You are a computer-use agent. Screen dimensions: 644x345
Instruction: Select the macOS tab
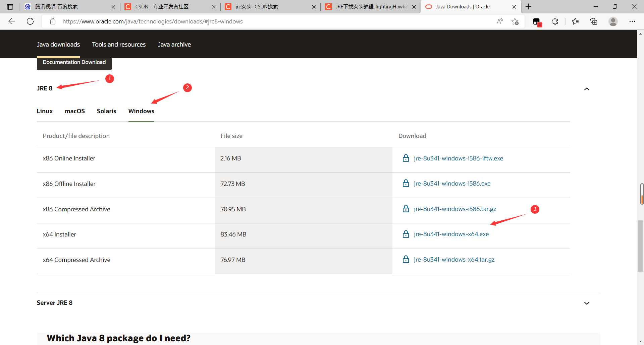click(75, 111)
